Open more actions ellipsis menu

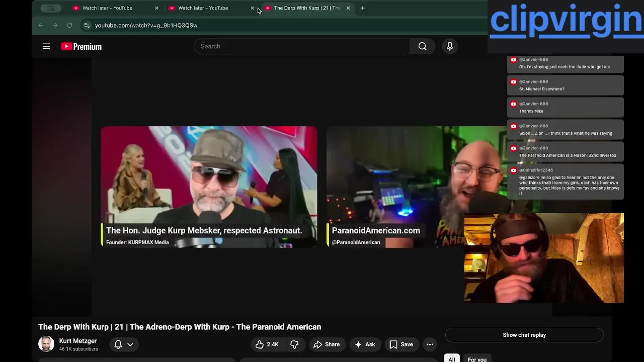point(430,344)
